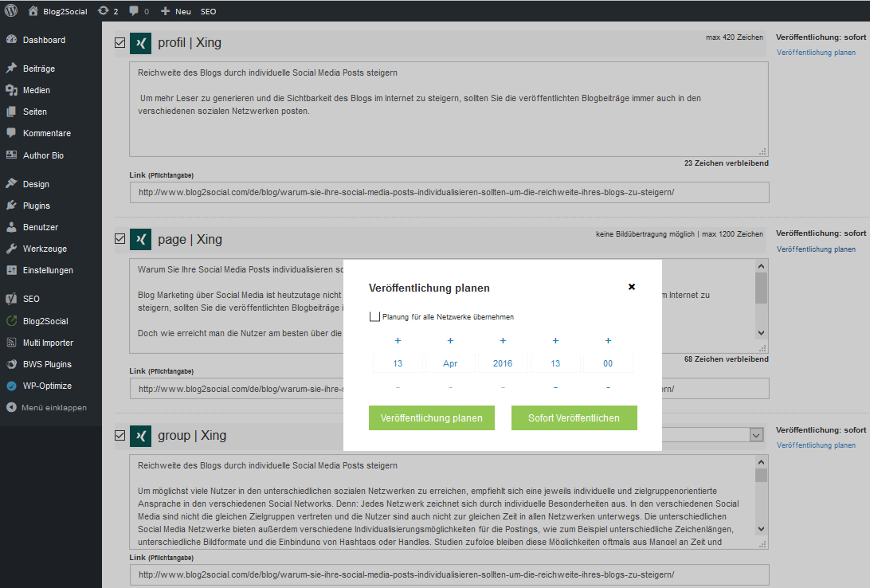Click Veröffentlichung planen link for group

(x=816, y=445)
